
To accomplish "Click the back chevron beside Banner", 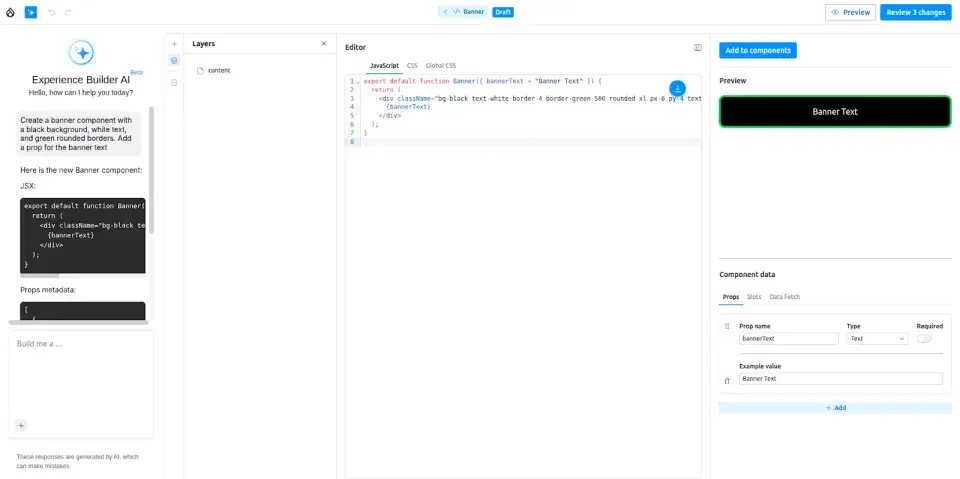I will click(x=445, y=12).
